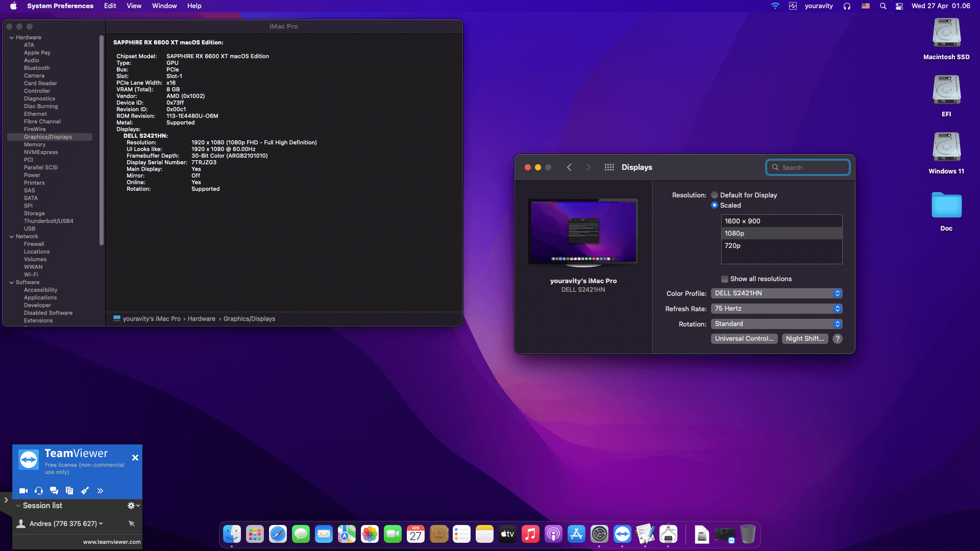The height and width of the screenshot is (551, 980).
Task: Open Color Profile dropdown
Action: click(776, 293)
